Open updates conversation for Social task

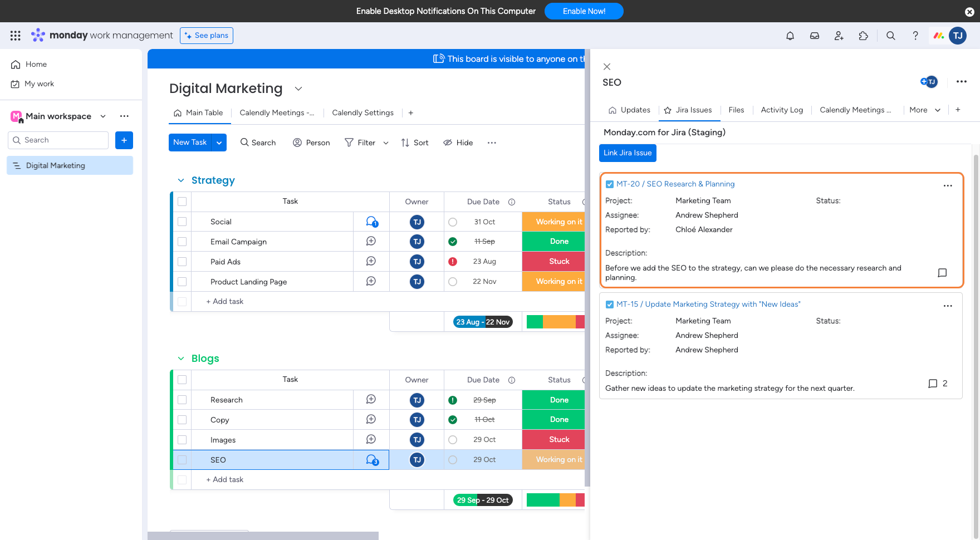click(371, 222)
